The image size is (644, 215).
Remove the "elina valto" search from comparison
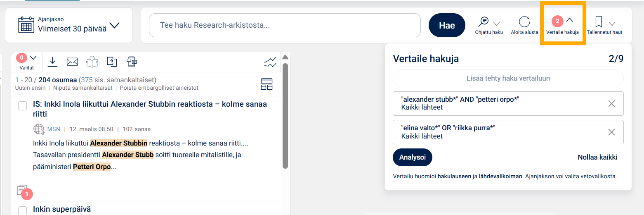[611, 132]
